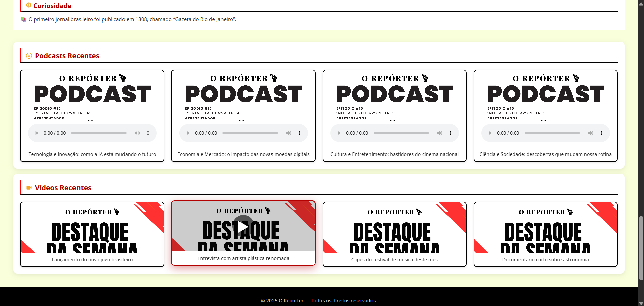Viewport: 644px width, 306px height.
Task: Play the Economia e Mercado podcast audio
Action: click(x=188, y=133)
